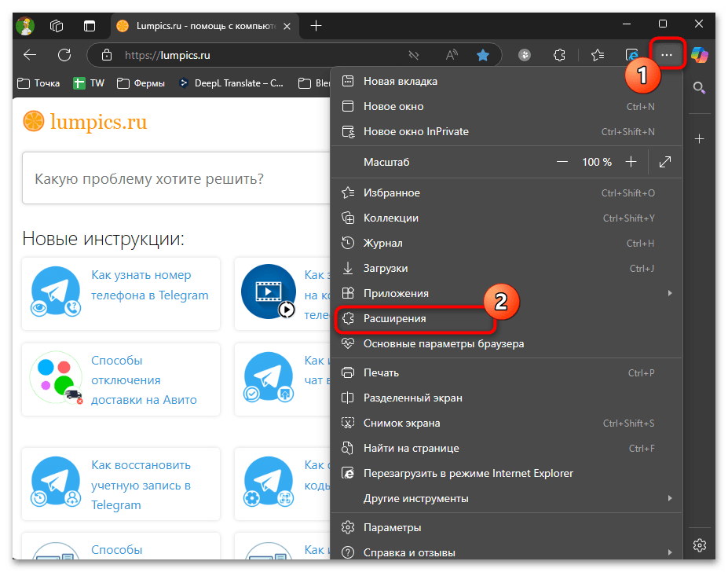
Task: Open Журнал from the menu
Action: click(x=507, y=243)
